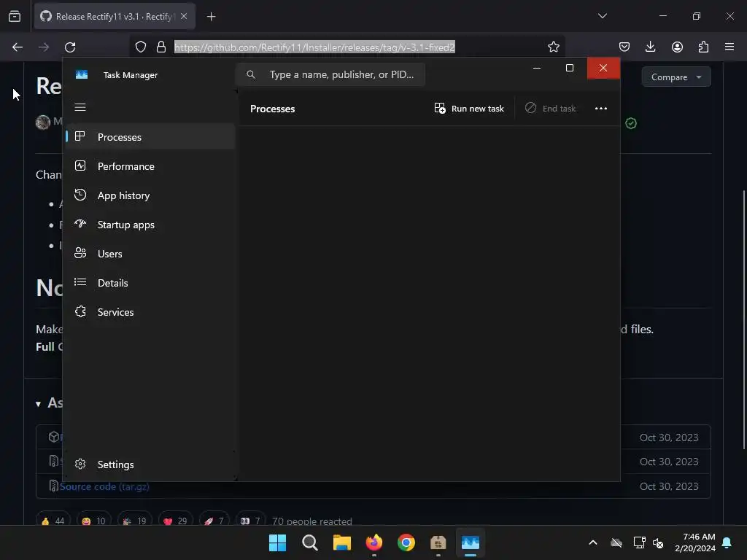This screenshot has width=747, height=560.
Task: Open the package app beside Chrome on taskbar
Action: [x=438, y=542]
